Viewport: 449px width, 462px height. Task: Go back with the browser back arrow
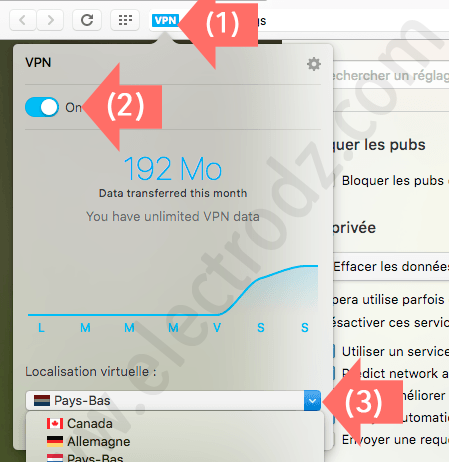23,20
